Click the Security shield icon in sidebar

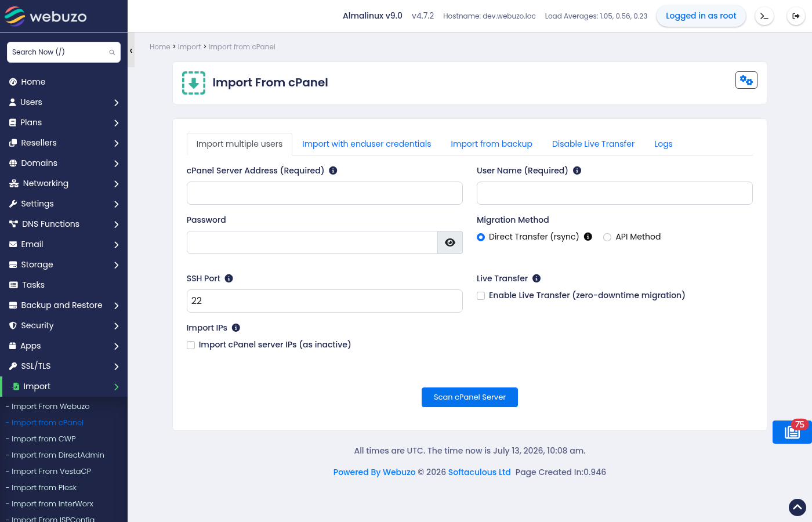coord(13,325)
